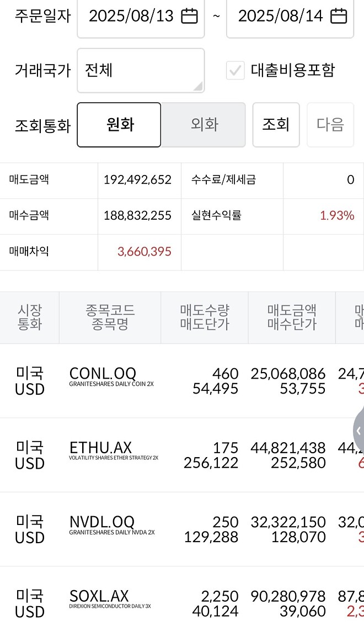Tap the floating circular button on right edge

point(360,432)
